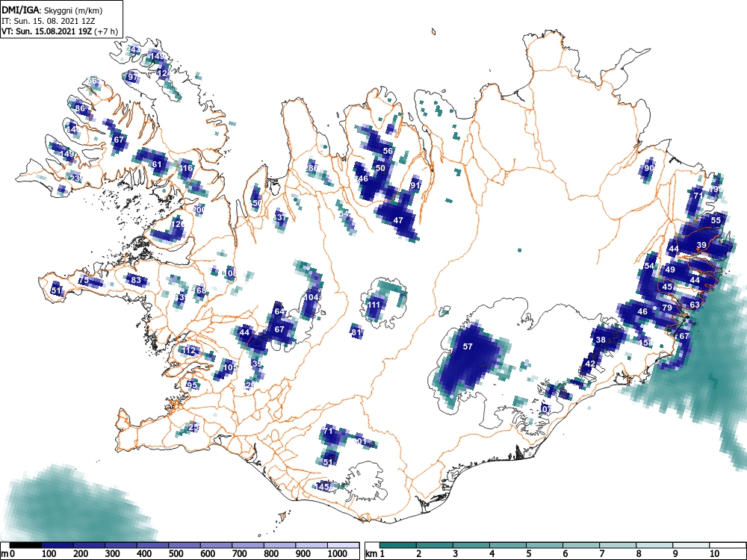Viewport: 747px width, 560px height.
Task: Click the value 79 on the east coast
Action: point(667,308)
